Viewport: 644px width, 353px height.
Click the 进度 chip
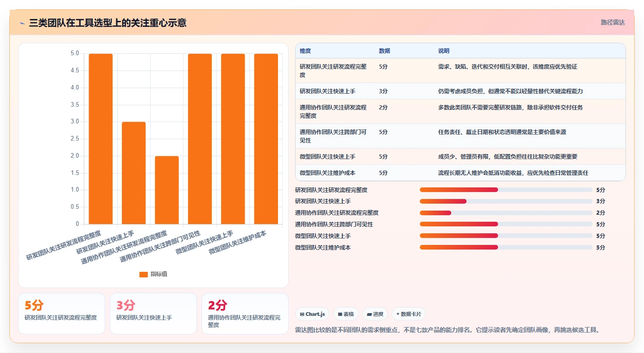point(375,314)
